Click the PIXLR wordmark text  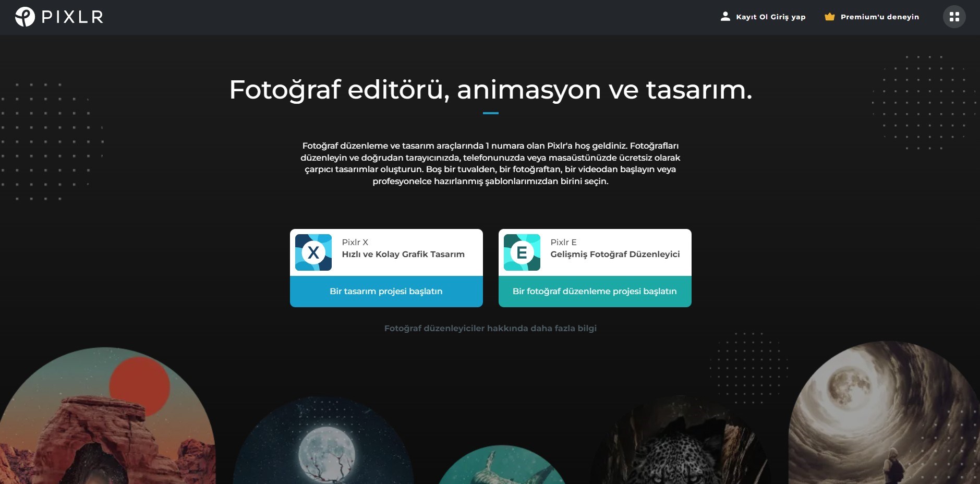click(x=72, y=17)
